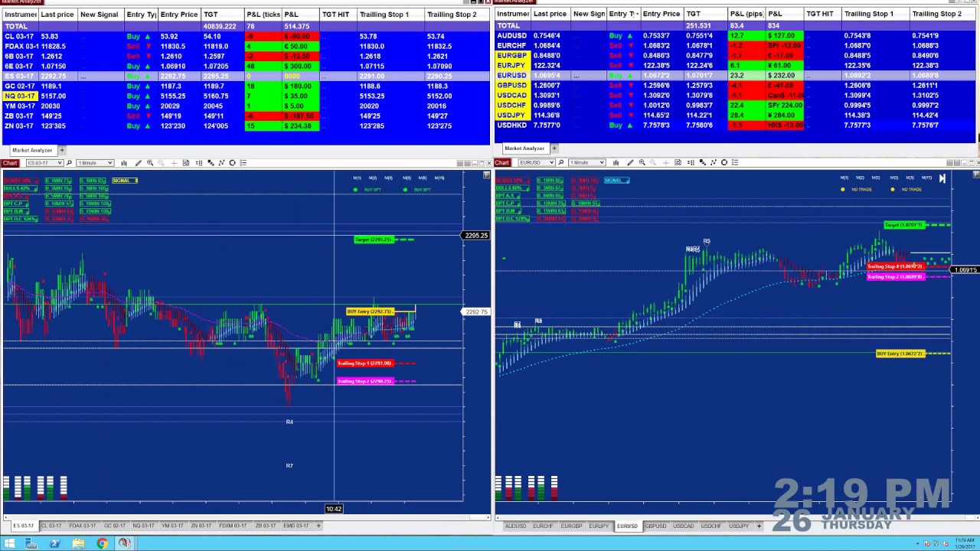Click the red Chart label on ES chart
The height and width of the screenshot is (551, 980).
(x=10, y=163)
